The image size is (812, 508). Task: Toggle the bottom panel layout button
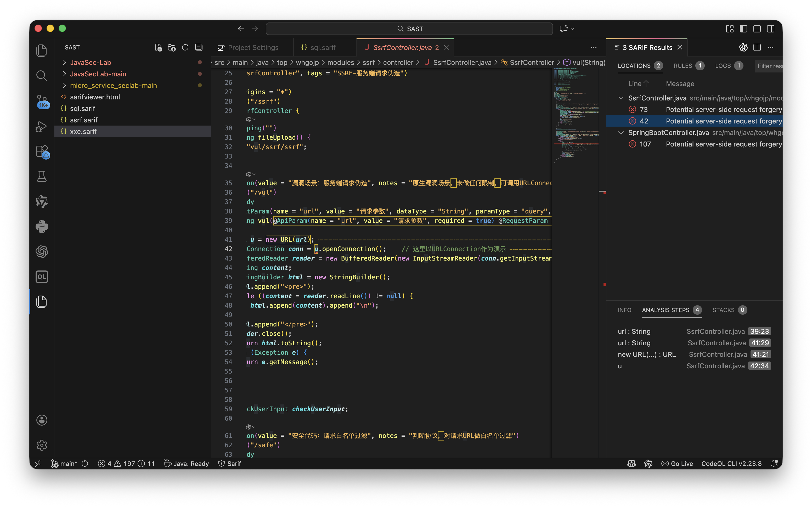[x=757, y=29]
